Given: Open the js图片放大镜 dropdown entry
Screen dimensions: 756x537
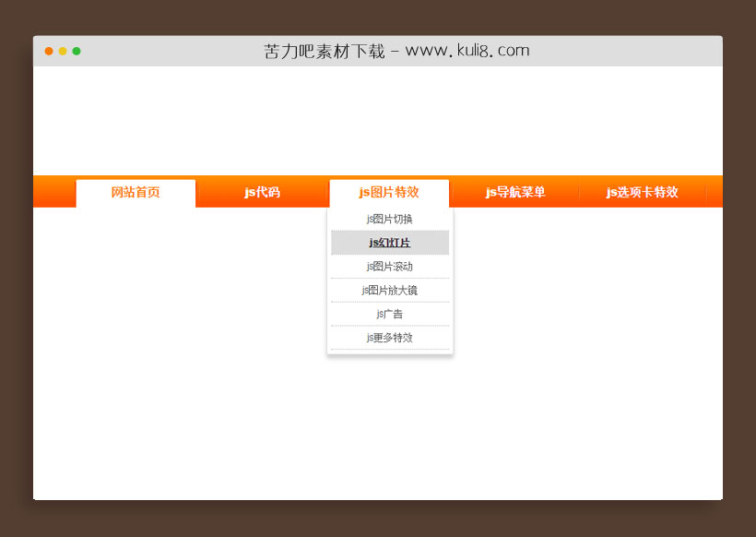Looking at the screenshot, I should tap(389, 289).
